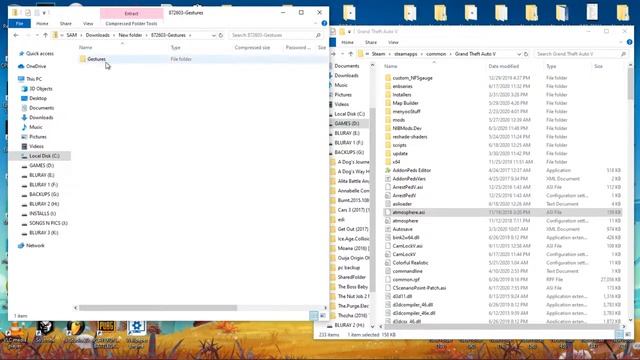640x360 pixels.
Task: Open the Share tab in the Gestures window
Action: pos(65,24)
